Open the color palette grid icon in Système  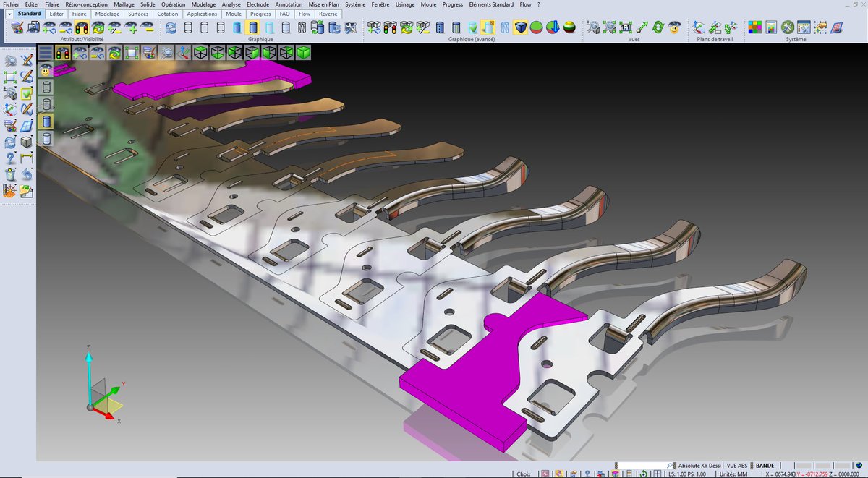point(754,27)
